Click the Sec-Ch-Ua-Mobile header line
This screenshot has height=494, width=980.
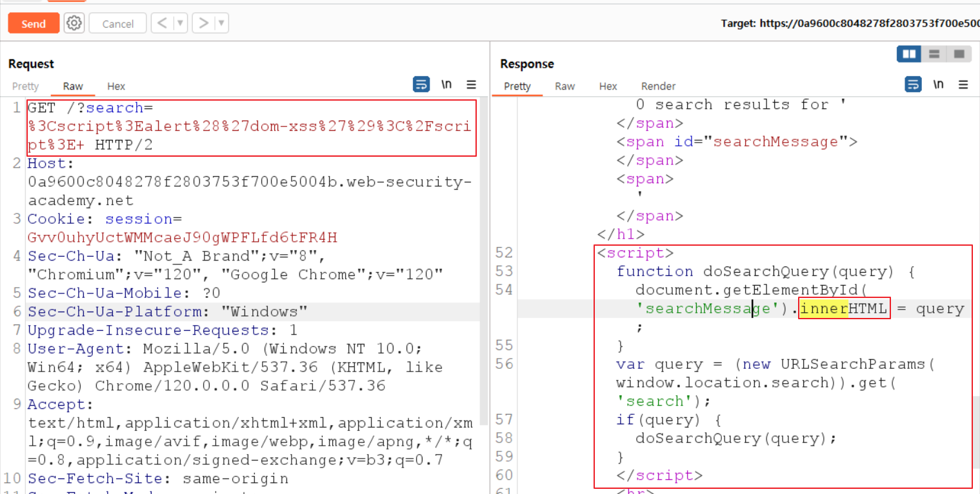pos(124,293)
